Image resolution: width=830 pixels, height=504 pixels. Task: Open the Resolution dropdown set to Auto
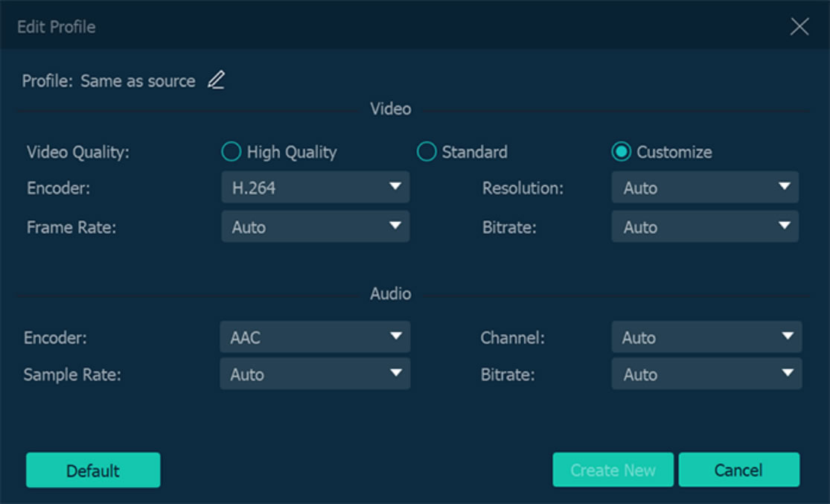coord(705,188)
